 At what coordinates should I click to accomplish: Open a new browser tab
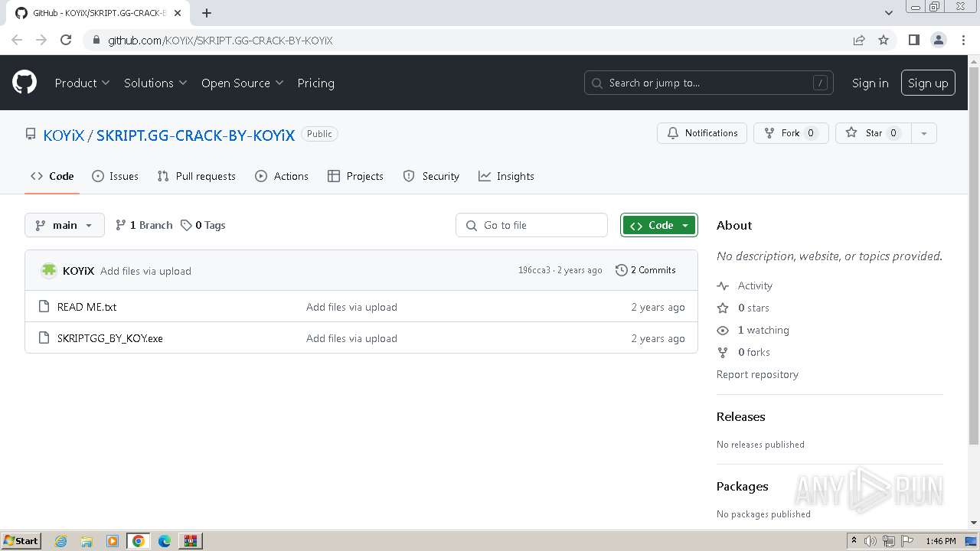point(207,13)
